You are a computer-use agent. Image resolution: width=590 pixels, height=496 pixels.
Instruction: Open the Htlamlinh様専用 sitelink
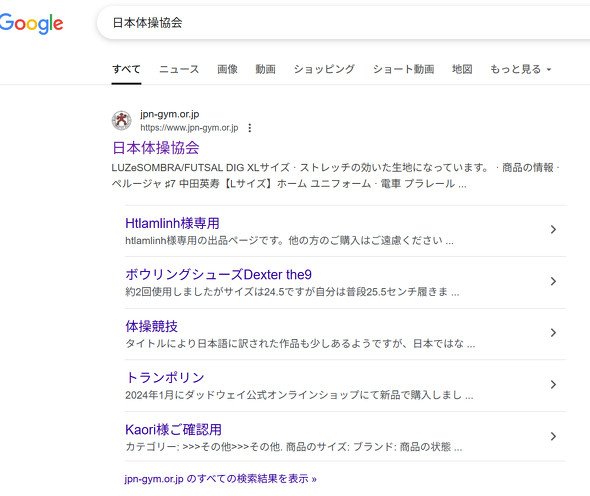coord(172,223)
